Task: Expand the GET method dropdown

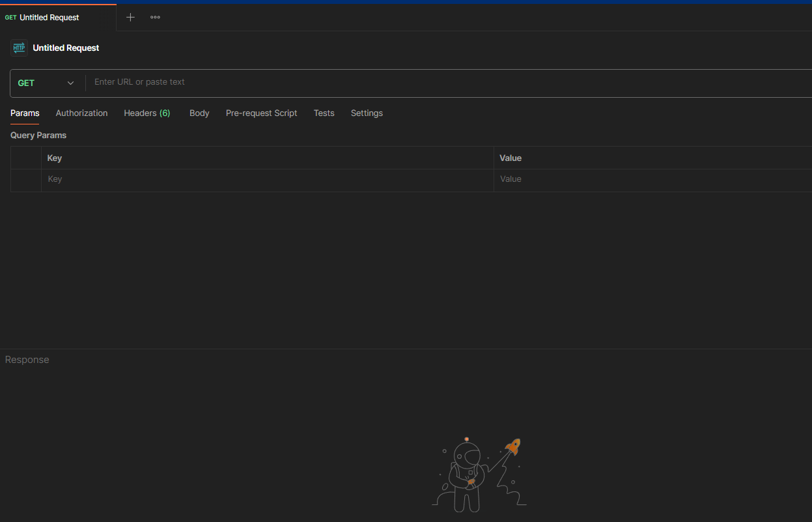Action: 46,83
